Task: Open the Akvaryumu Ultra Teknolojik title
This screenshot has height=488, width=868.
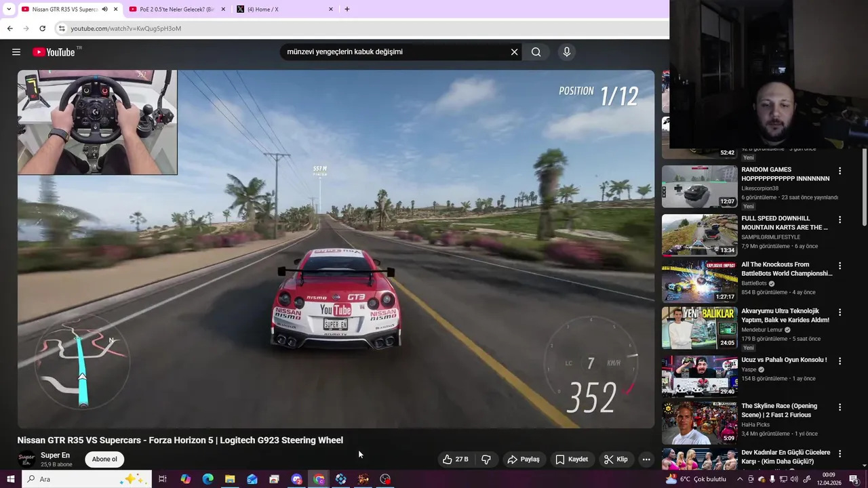Action: [785, 315]
